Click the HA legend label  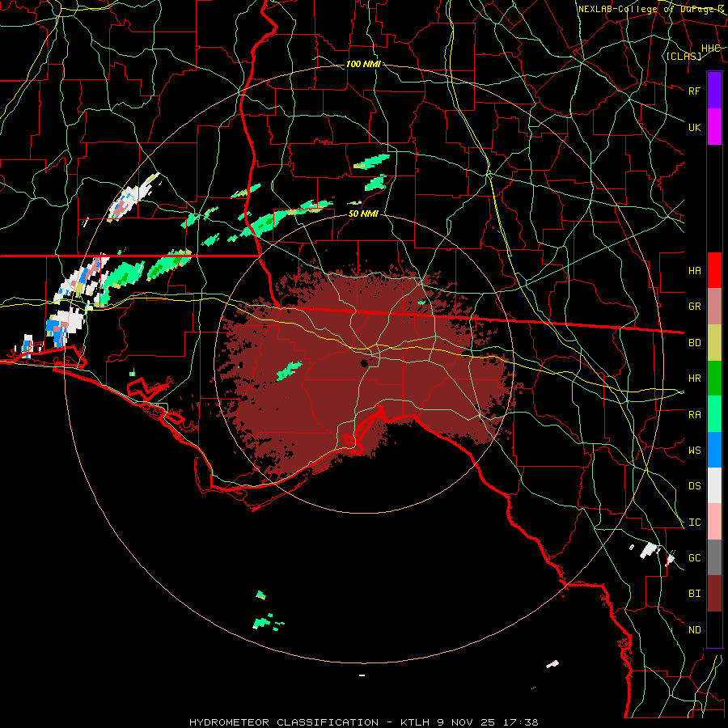(x=694, y=271)
